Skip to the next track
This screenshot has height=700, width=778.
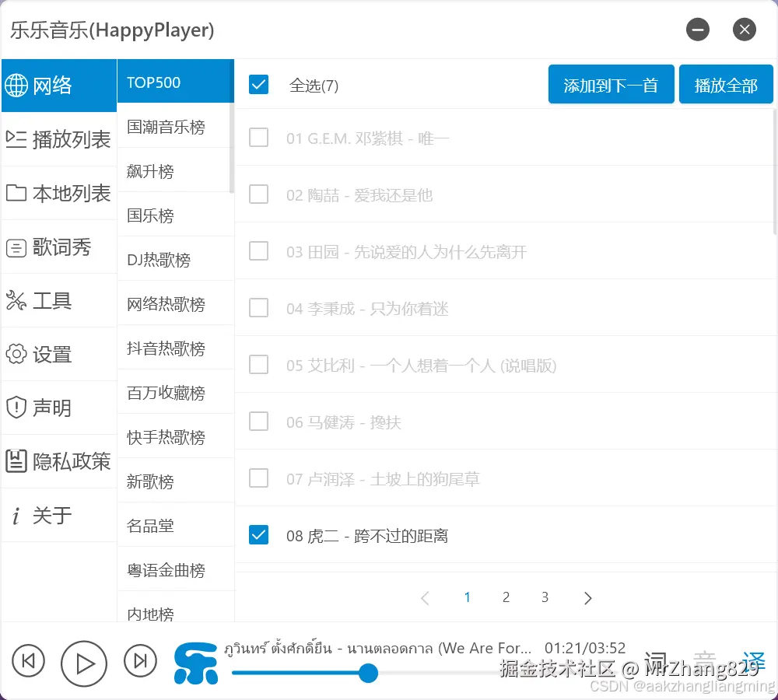coord(140,661)
